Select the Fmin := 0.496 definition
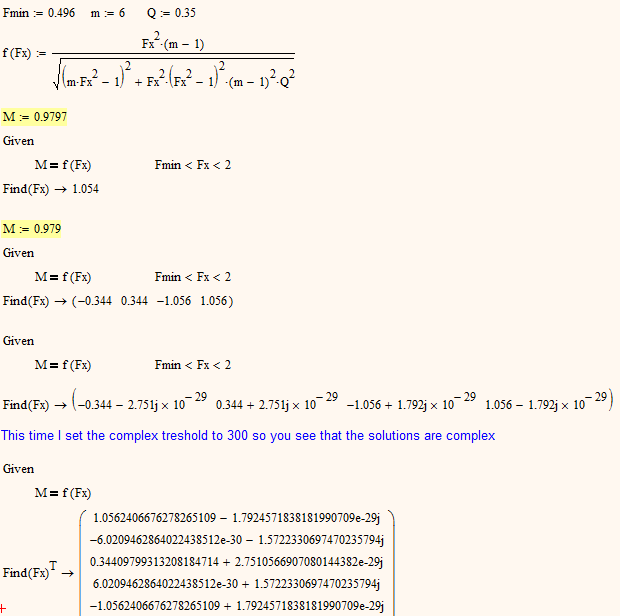Viewport: 620px width, 616px height. [39, 13]
